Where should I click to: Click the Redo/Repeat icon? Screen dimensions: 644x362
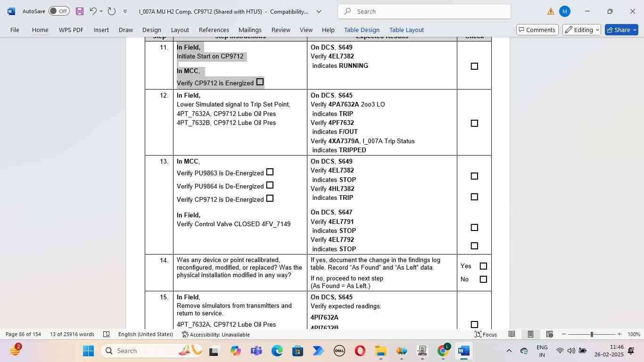tap(112, 11)
